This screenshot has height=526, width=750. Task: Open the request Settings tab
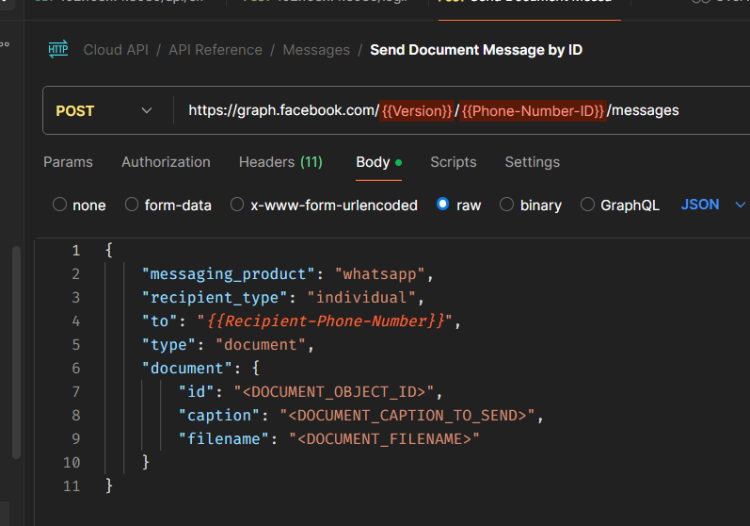click(x=532, y=162)
